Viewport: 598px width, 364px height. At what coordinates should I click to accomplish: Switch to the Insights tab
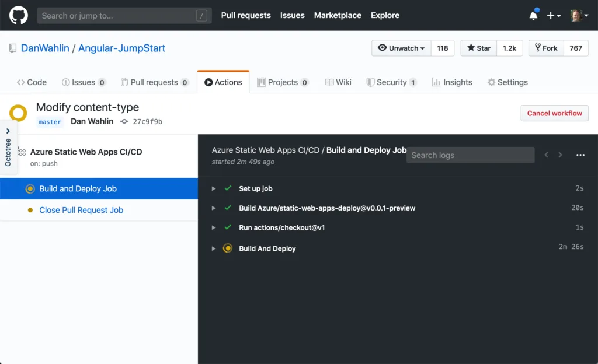click(451, 82)
